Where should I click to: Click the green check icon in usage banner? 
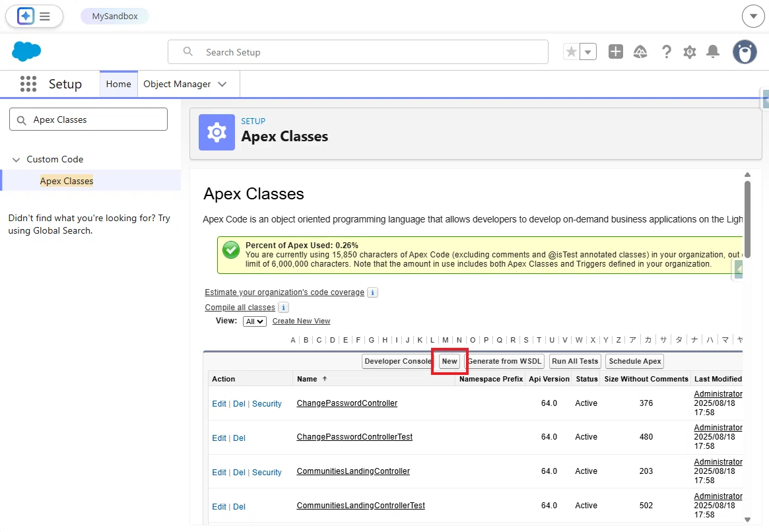(230, 250)
